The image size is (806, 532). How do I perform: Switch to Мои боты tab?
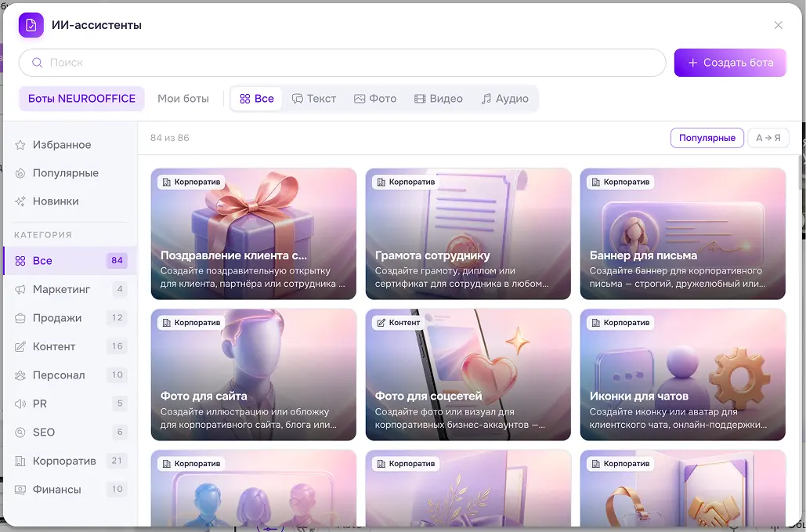coord(183,99)
